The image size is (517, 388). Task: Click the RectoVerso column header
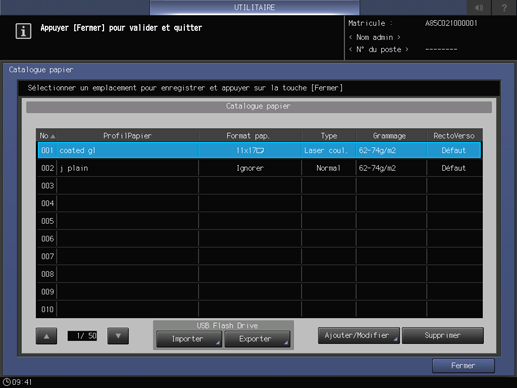[454, 136]
